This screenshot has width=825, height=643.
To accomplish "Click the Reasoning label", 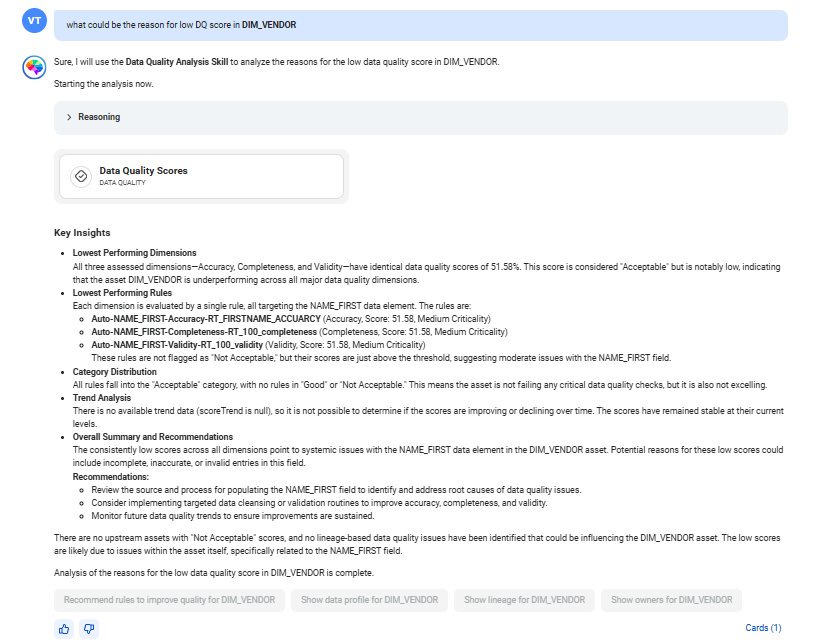I will 99,117.
